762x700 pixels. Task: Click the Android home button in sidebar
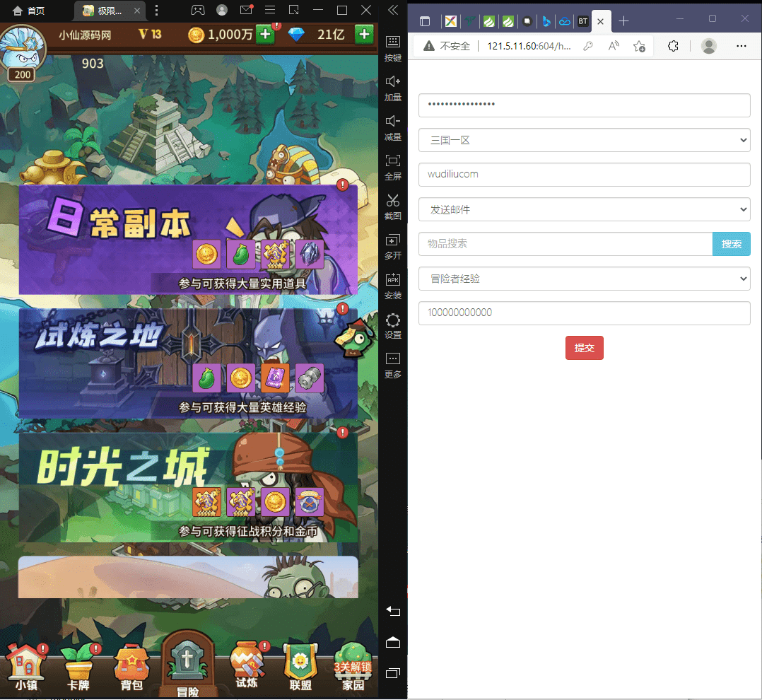click(x=393, y=643)
